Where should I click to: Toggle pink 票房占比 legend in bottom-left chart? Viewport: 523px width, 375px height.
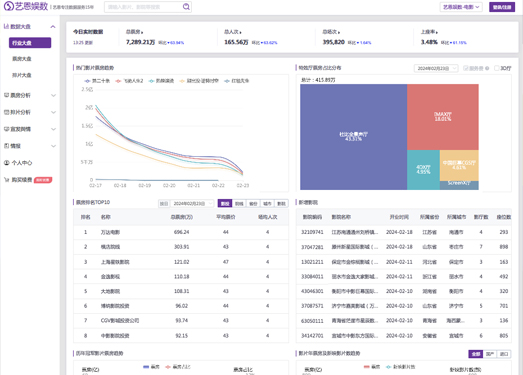pyautogui.click(x=168, y=367)
